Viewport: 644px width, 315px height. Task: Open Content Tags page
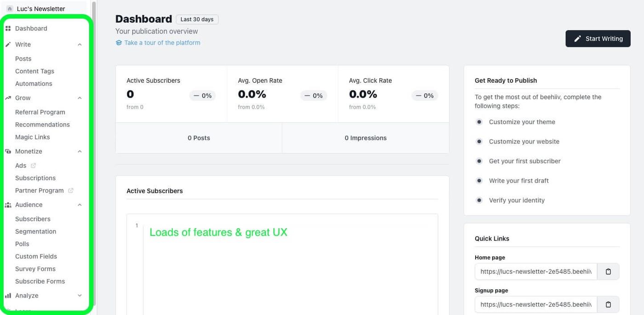tap(34, 71)
